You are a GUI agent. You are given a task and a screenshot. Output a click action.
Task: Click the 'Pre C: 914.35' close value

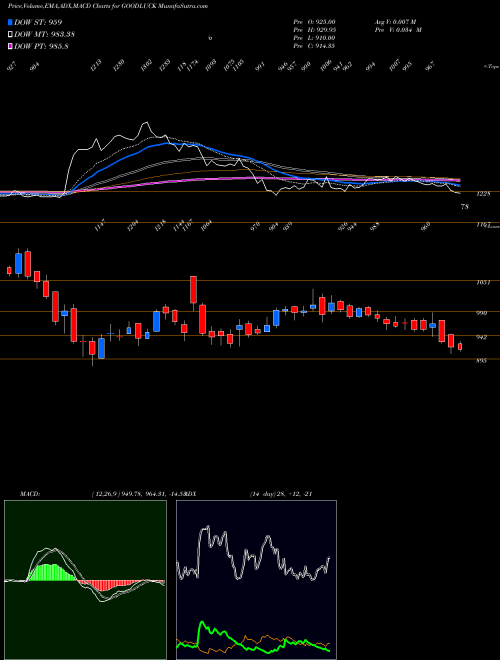[314, 46]
